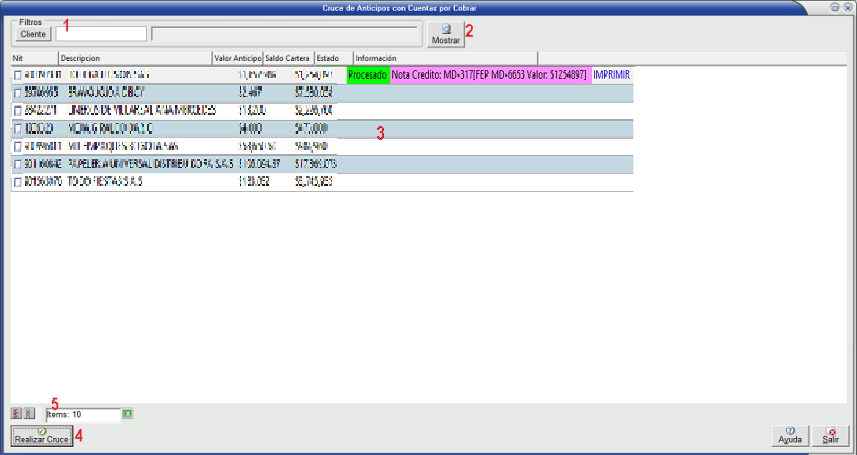Click the long client name field
The image size is (857, 455).
tap(285, 34)
